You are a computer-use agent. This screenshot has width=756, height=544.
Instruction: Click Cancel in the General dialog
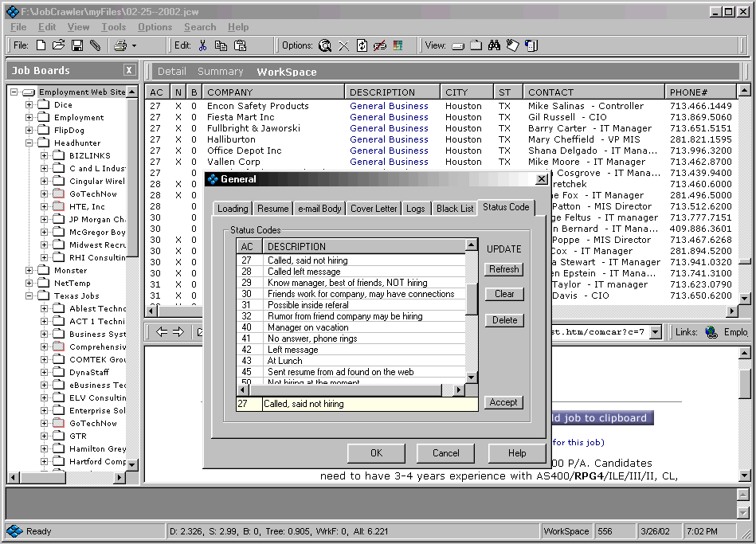pyautogui.click(x=445, y=453)
